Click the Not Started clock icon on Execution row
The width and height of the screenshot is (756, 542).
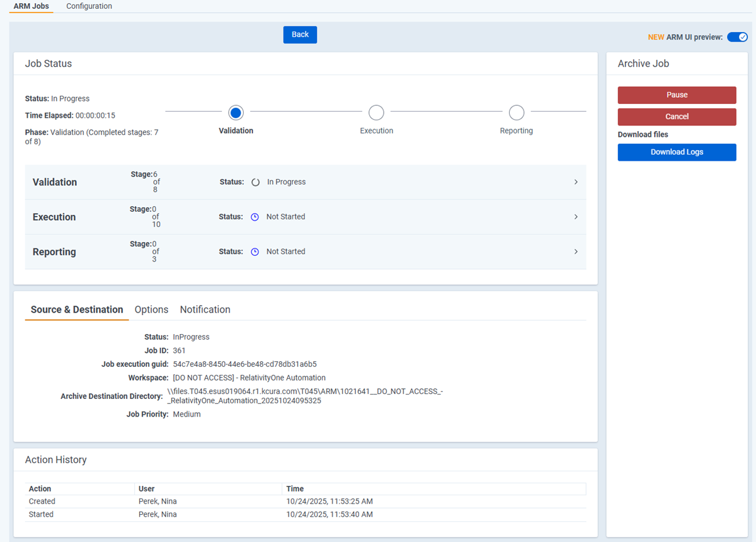(x=255, y=216)
